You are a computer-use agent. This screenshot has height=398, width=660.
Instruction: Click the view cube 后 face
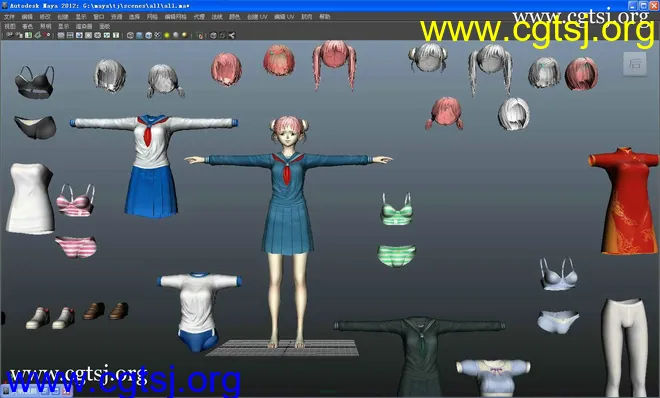pos(635,64)
